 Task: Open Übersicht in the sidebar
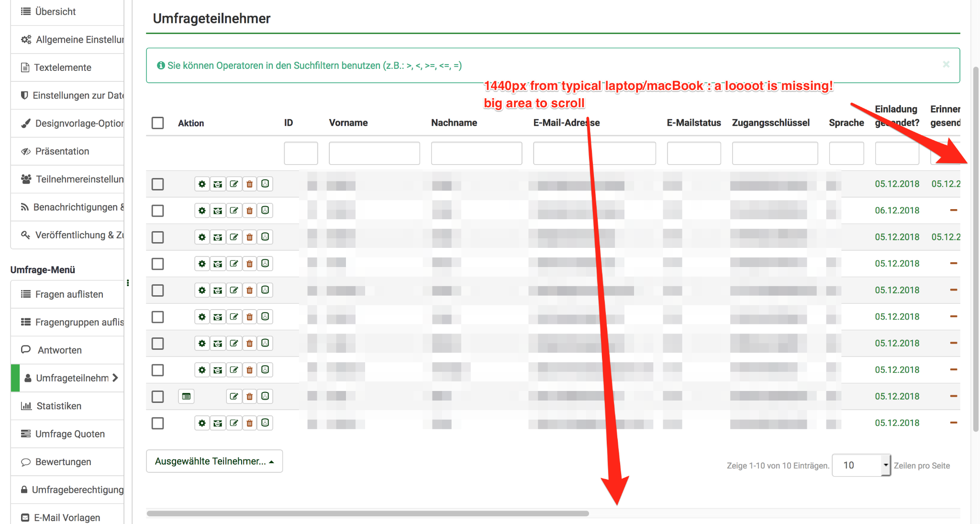67,11
